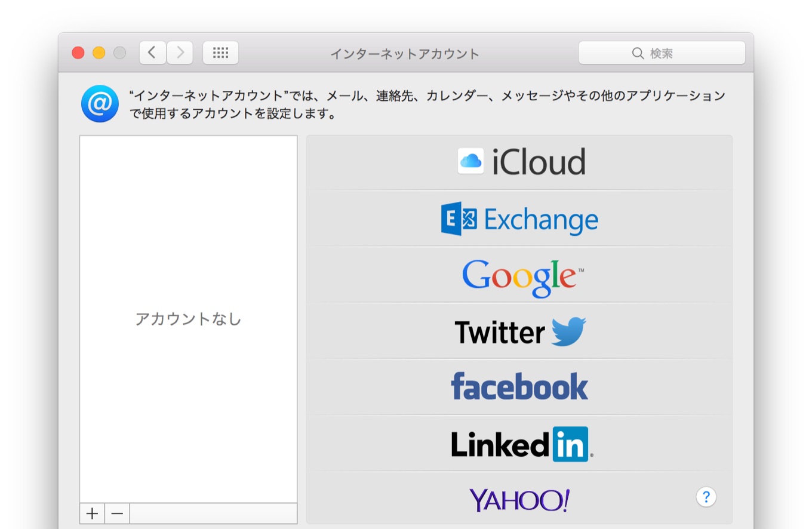Image resolution: width=812 pixels, height=529 pixels.
Task: Show all preferences with the grid button
Action: click(x=221, y=53)
